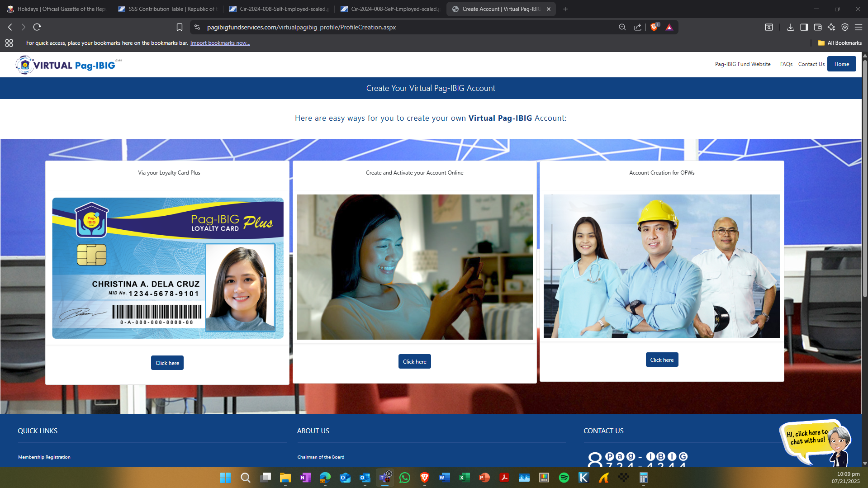The height and width of the screenshot is (488, 868).
Task: Open OneNote from taskbar
Action: click(305, 478)
